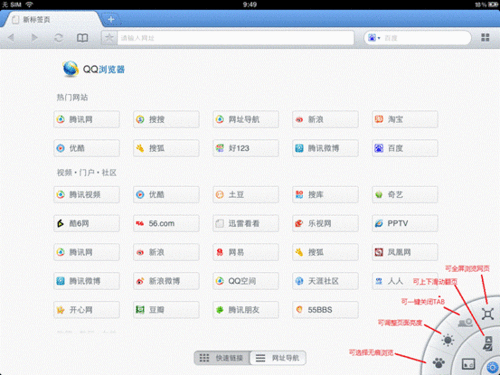Open the 乐视网 shortcut
500x375 pixels.
325,223
